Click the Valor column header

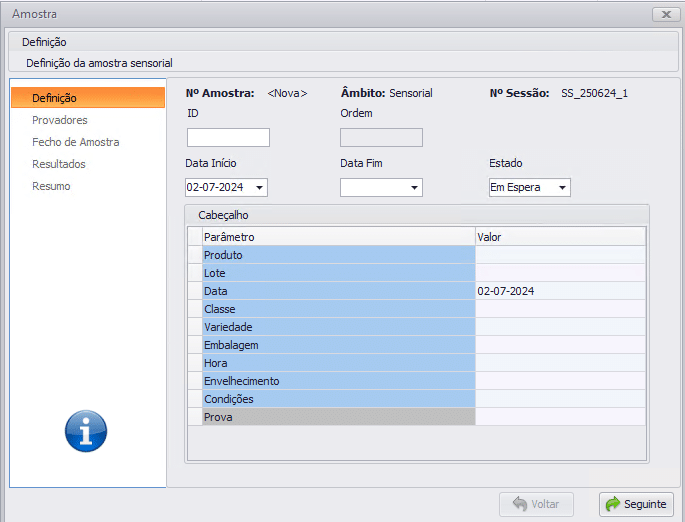(560, 237)
